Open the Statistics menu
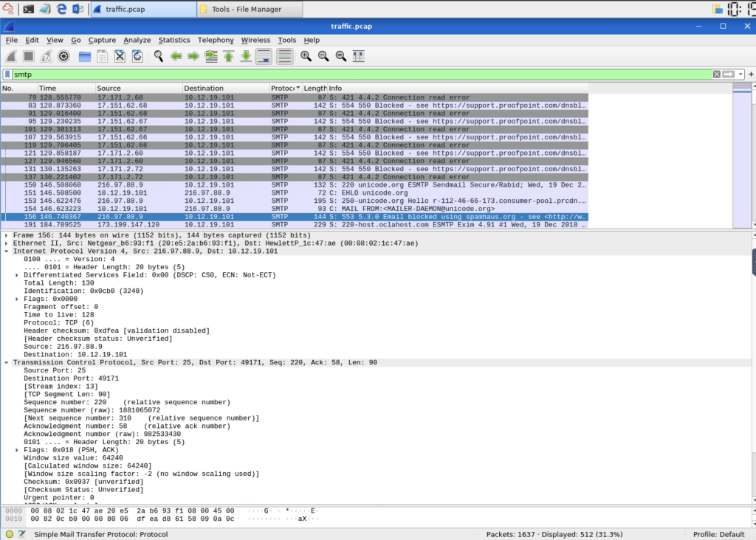Image resolution: width=756 pixels, height=540 pixels. (x=174, y=40)
